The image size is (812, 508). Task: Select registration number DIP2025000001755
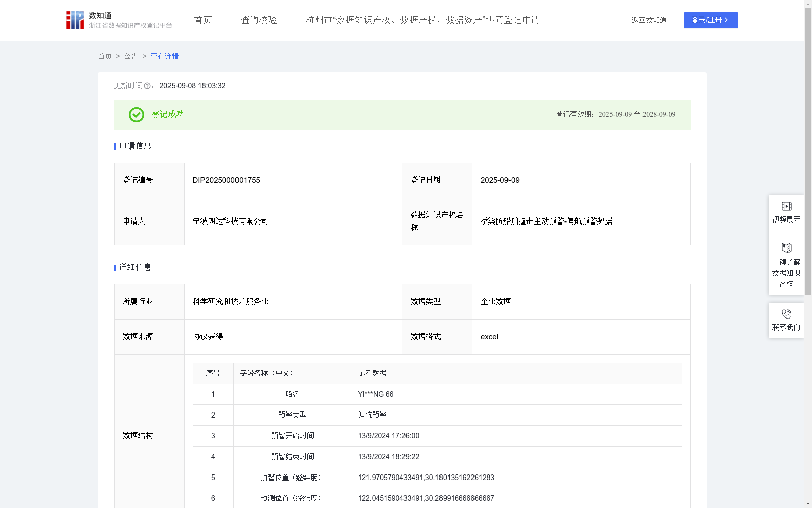pos(226,180)
